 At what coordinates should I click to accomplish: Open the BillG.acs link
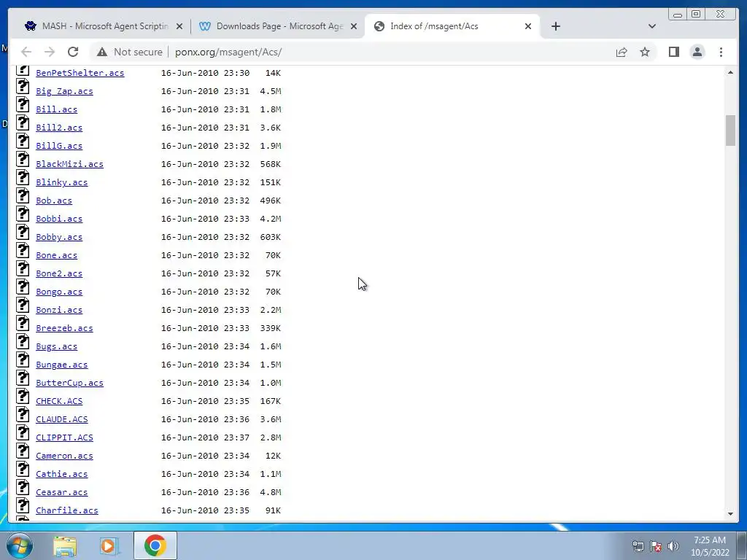pyautogui.click(x=59, y=146)
